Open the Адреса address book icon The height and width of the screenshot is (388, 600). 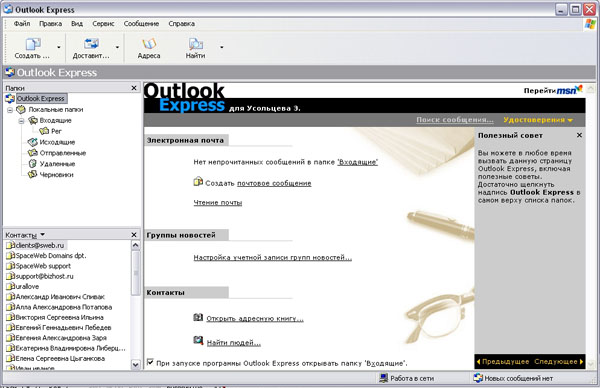click(149, 44)
